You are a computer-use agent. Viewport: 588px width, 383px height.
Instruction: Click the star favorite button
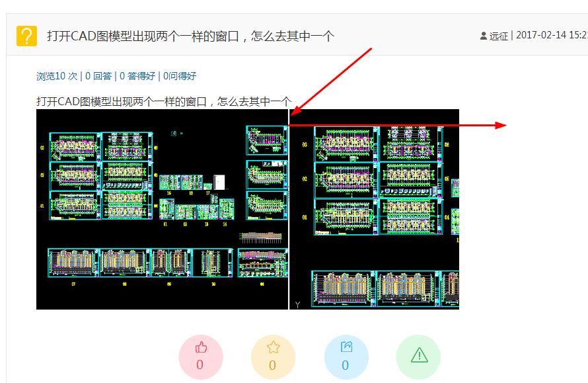pyautogui.click(x=273, y=357)
